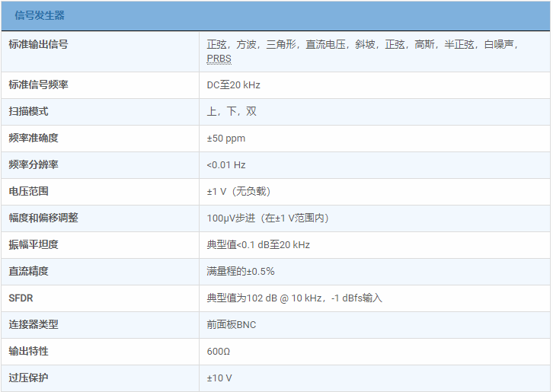Click the 信号发生器 table header
The height and width of the screenshot is (392, 553).
pos(40,15)
